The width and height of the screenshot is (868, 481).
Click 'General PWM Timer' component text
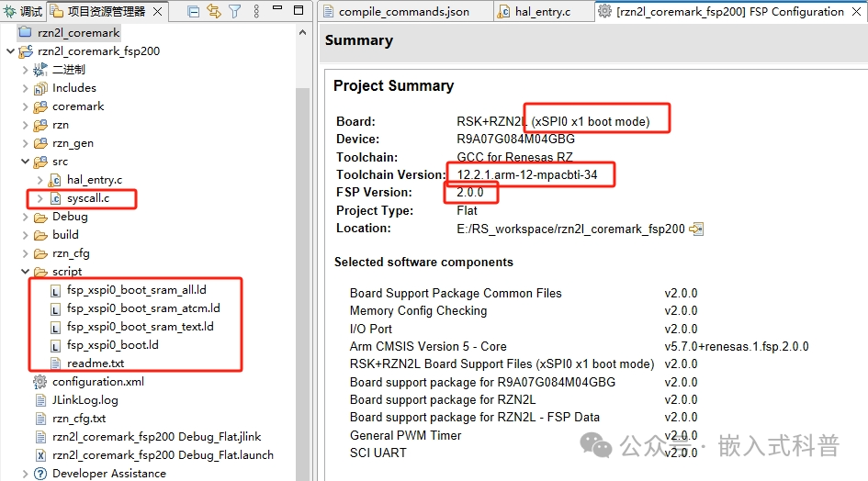[x=405, y=435]
